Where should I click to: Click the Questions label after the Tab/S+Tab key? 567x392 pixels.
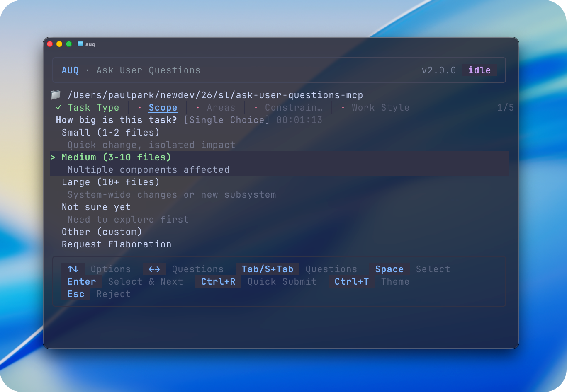(x=331, y=269)
